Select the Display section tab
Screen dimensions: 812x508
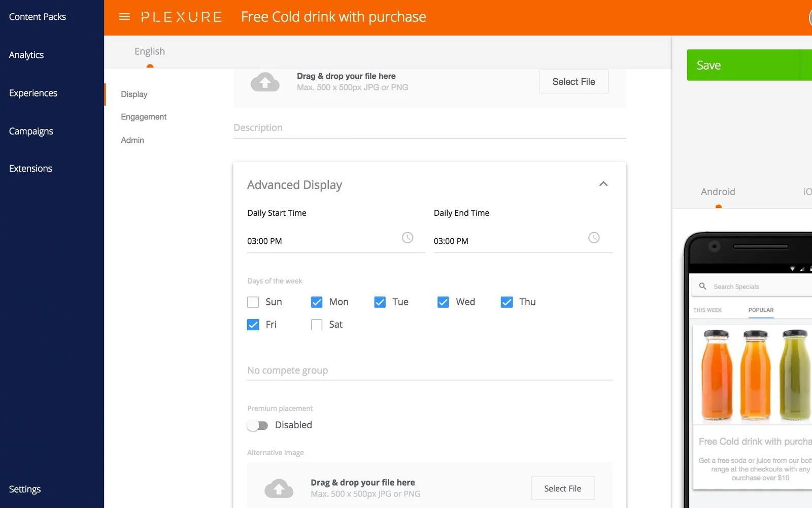pos(134,94)
